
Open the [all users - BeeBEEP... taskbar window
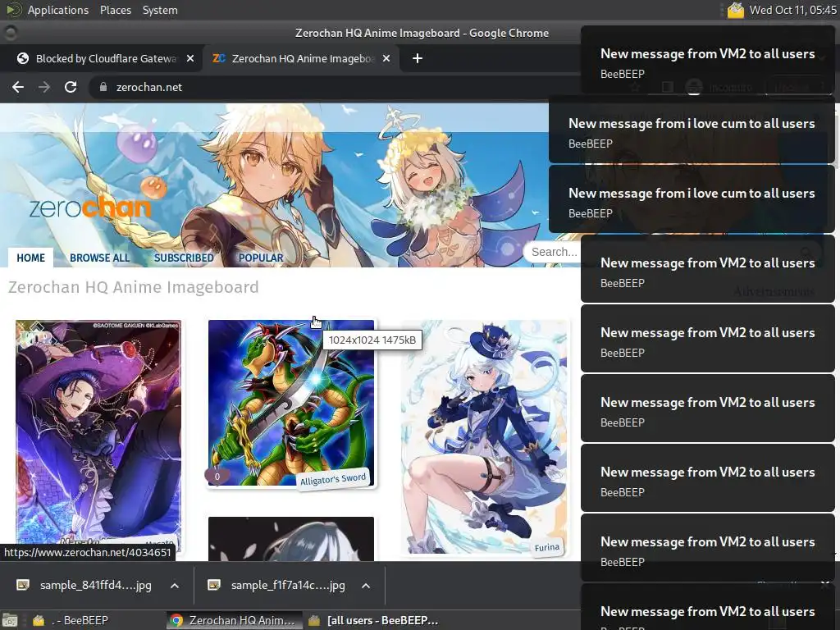[x=373, y=620]
